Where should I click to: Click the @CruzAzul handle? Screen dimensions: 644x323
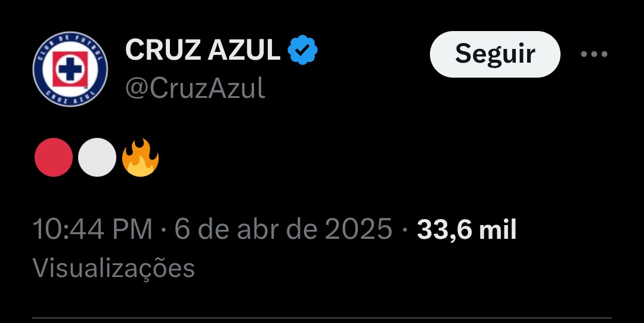(195, 88)
